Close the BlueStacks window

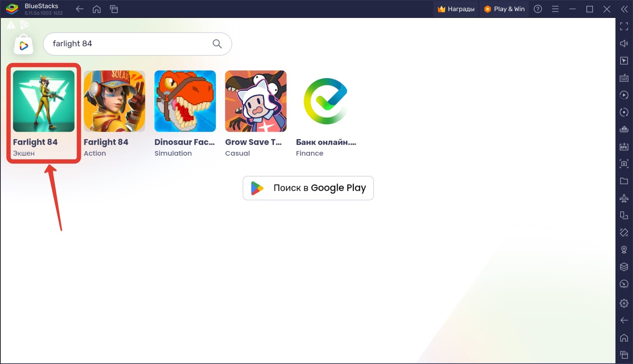coord(607,9)
